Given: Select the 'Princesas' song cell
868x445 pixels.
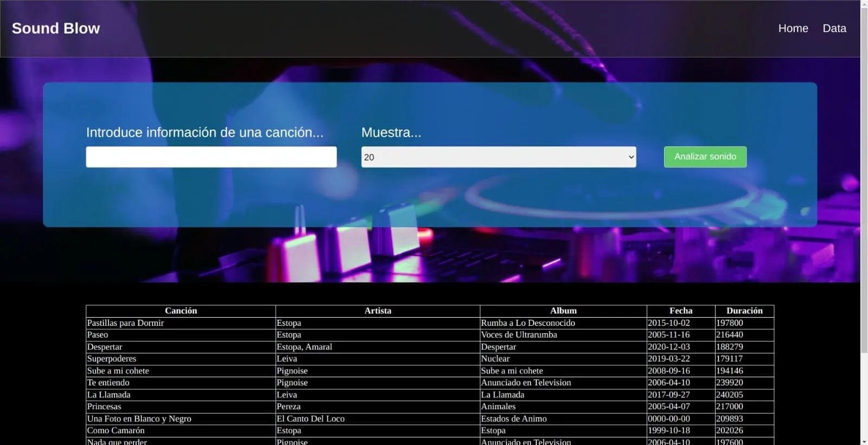Looking at the screenshot, I should [x=181, y=407].
